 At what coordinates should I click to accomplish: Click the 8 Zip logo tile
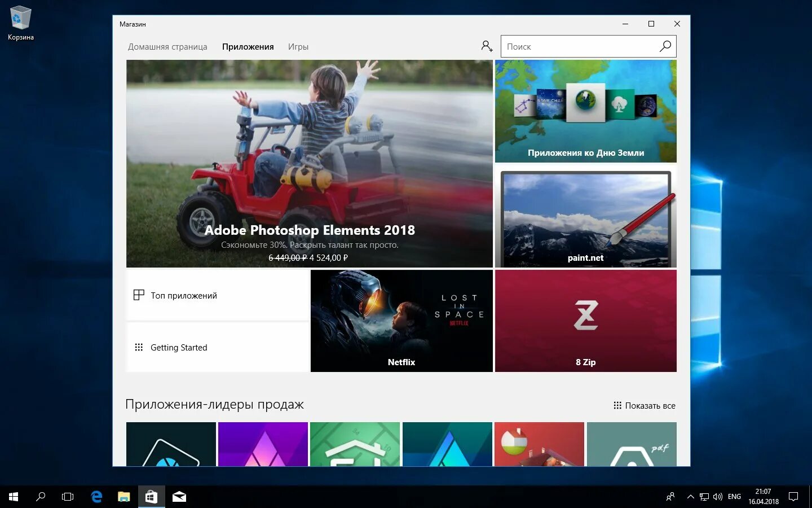pos(586,321)
